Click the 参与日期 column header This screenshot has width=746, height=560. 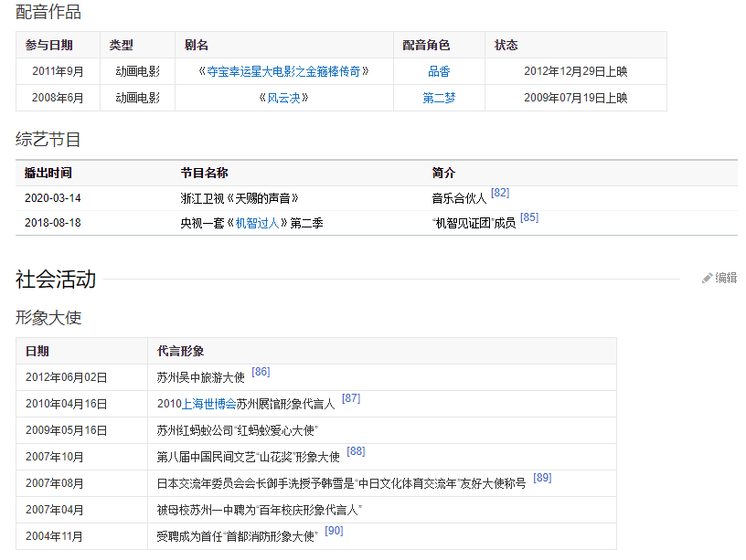click(49, 45)
